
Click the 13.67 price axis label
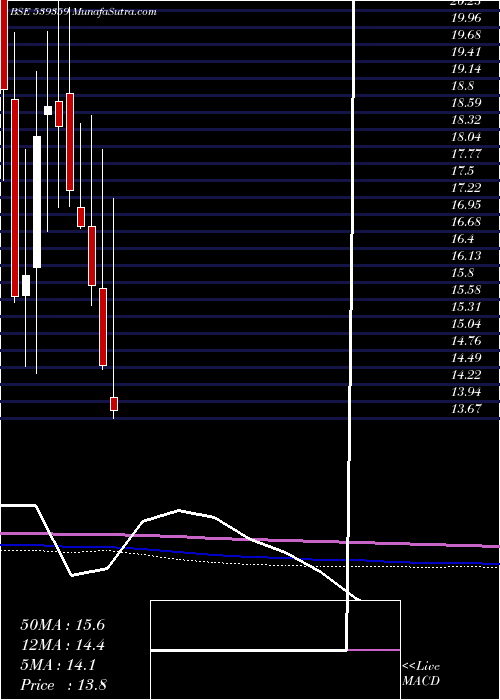click(x=466, y=408)
